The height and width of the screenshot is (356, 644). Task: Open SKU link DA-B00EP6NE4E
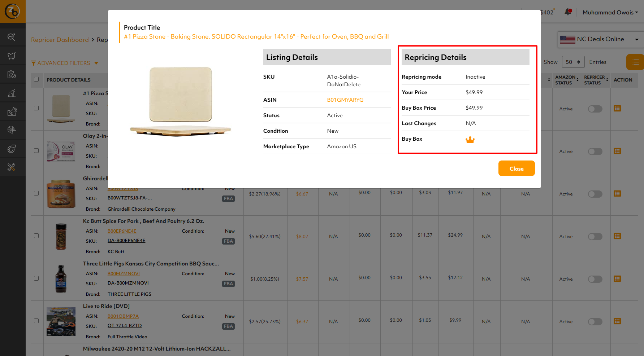(126, 241)
